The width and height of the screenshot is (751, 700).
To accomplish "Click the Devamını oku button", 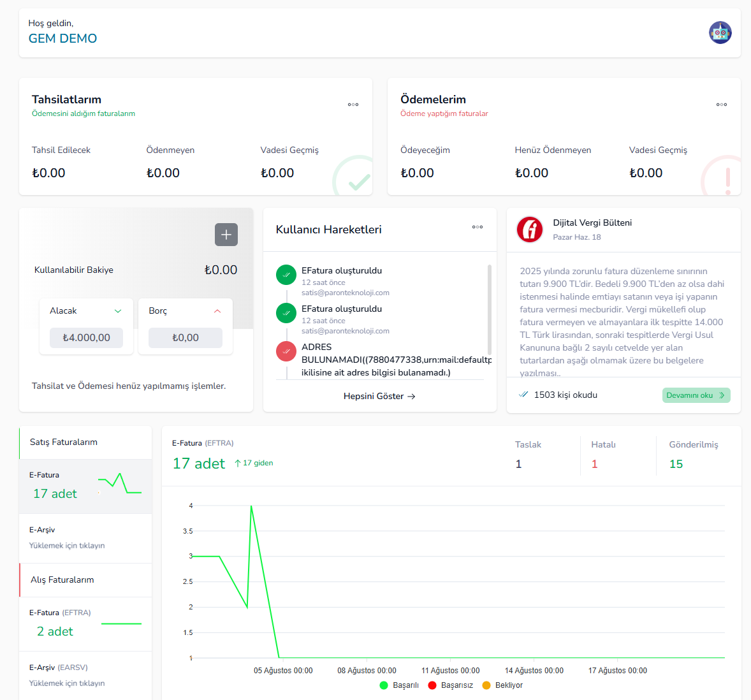I will tap(696, 395).
